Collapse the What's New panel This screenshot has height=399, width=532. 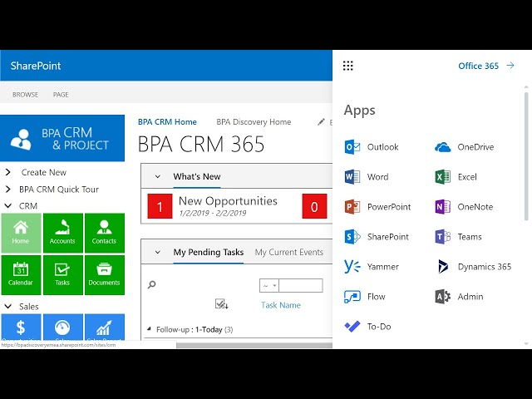click(157, 176)
